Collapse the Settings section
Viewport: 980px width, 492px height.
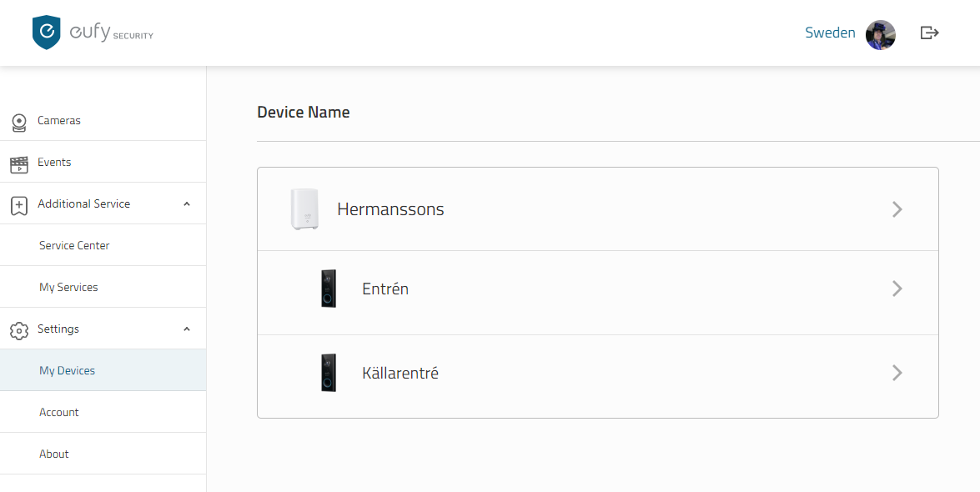(187, 329)
